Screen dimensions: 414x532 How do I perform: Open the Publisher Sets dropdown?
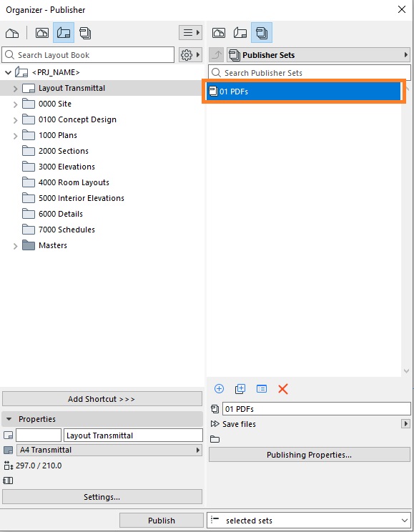click(318, 54)
